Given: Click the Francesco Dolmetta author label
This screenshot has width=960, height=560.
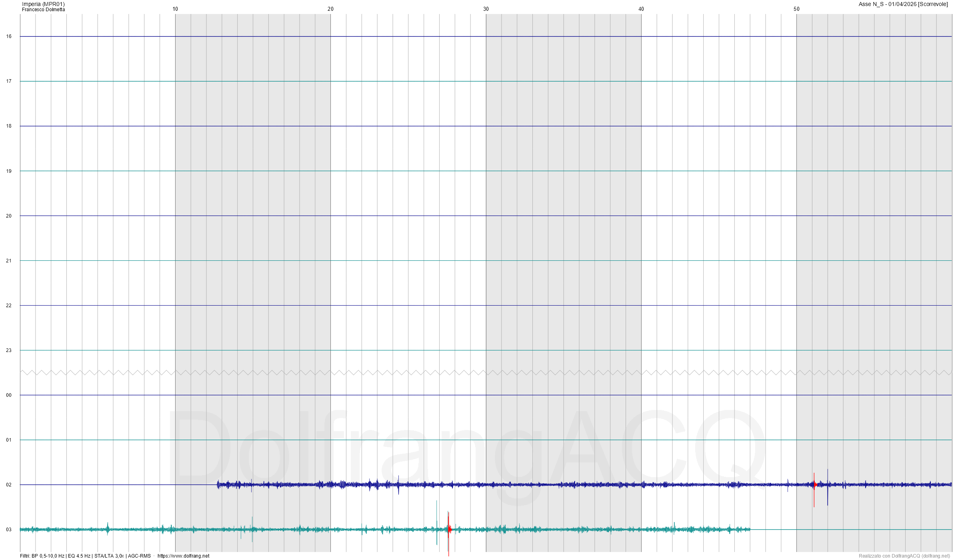Looking at the screenshot, I should (43, 10).
